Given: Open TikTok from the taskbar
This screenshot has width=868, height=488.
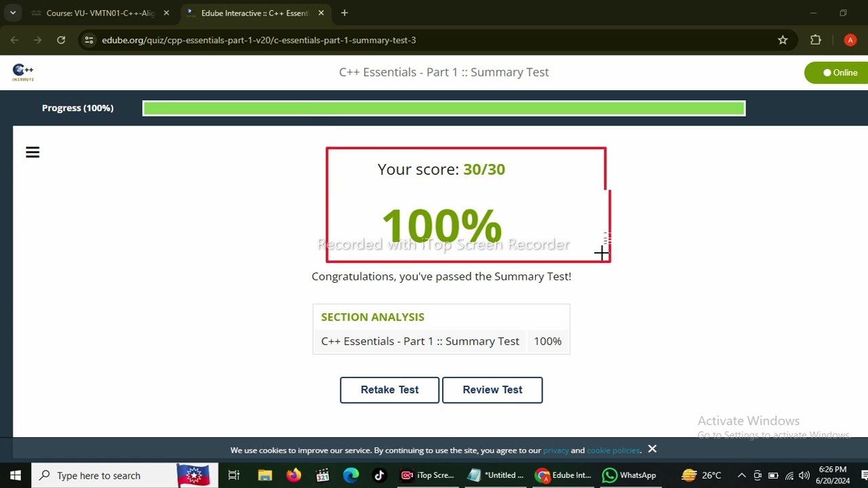Looking at the screenshot, I should coord(379,475).
